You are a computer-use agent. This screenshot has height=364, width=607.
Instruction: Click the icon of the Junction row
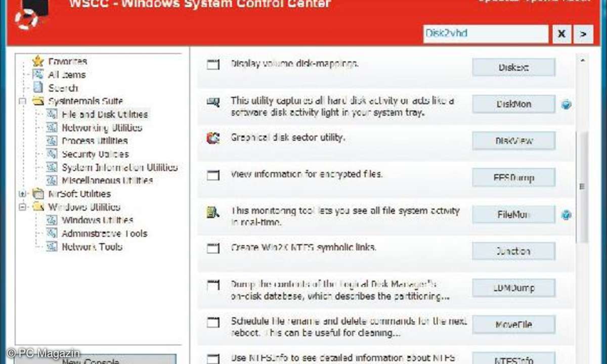(x=213, y=249)
